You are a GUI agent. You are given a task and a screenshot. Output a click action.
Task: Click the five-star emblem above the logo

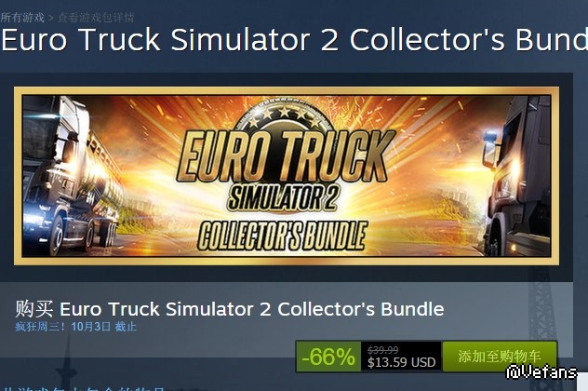285,115
